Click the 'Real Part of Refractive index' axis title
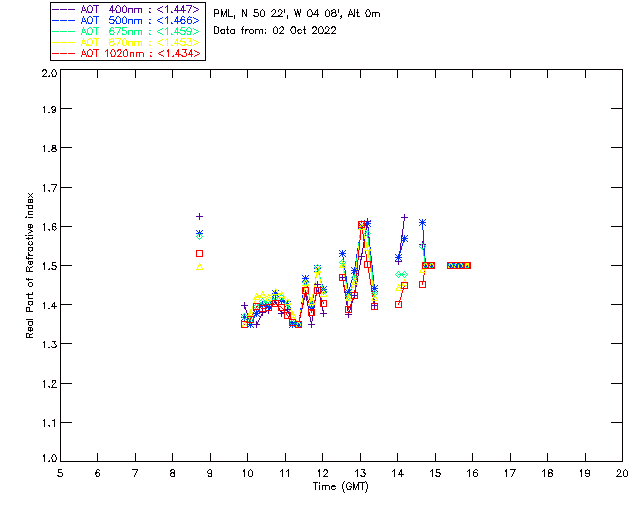This screenshot has width=640, height=512. pos(29,265)
